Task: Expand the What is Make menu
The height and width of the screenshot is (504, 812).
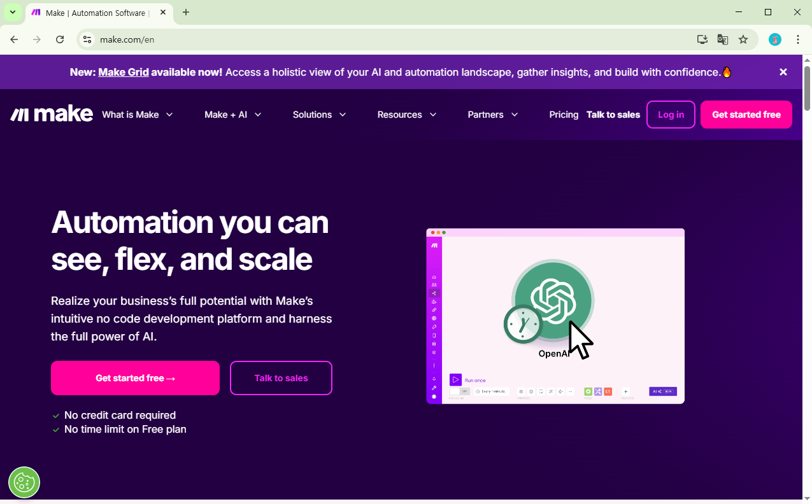Action: tap(138, 115)
